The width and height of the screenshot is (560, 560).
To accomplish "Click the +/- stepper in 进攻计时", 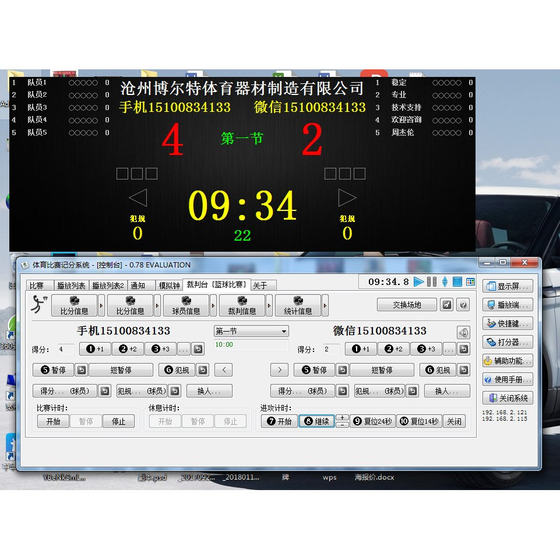I will (x=342, y=421).
